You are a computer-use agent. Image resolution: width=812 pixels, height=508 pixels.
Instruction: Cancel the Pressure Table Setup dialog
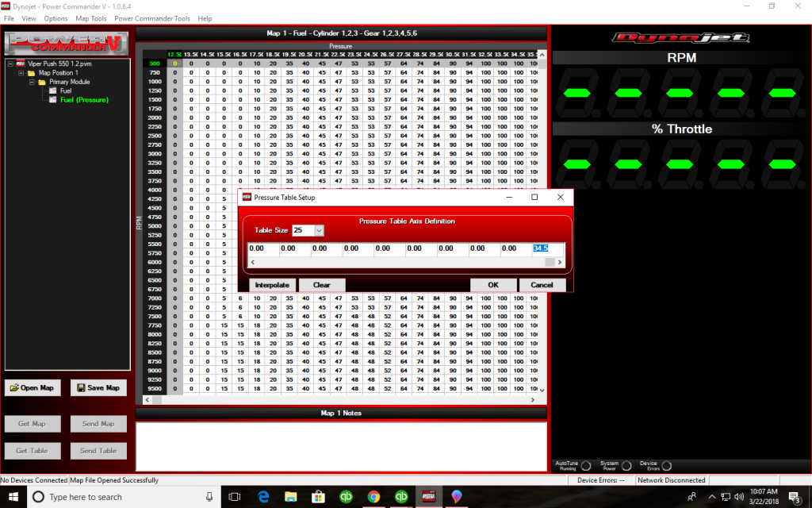[542, 285]
